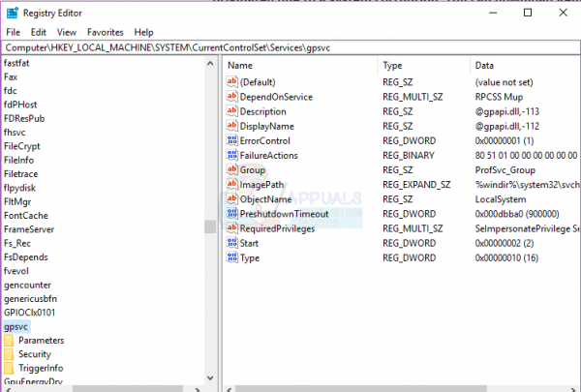Click the Name column header
The height and width of the screenshot is (392, 581).
click(240, 66)
